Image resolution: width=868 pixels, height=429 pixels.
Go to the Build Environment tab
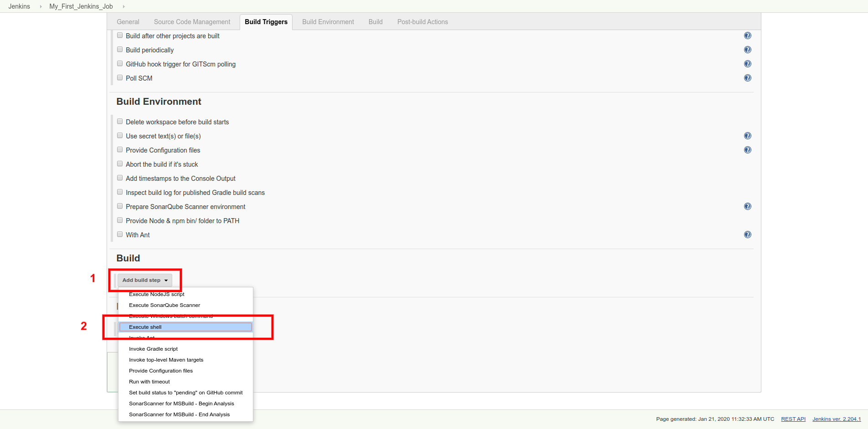pos(328,22)
